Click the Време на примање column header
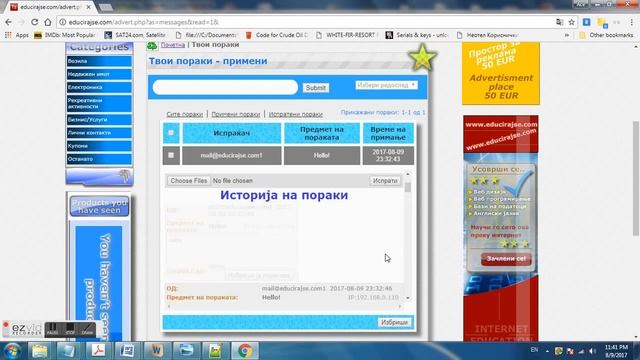The image size is (640, 360). click(x=388, y=133)
